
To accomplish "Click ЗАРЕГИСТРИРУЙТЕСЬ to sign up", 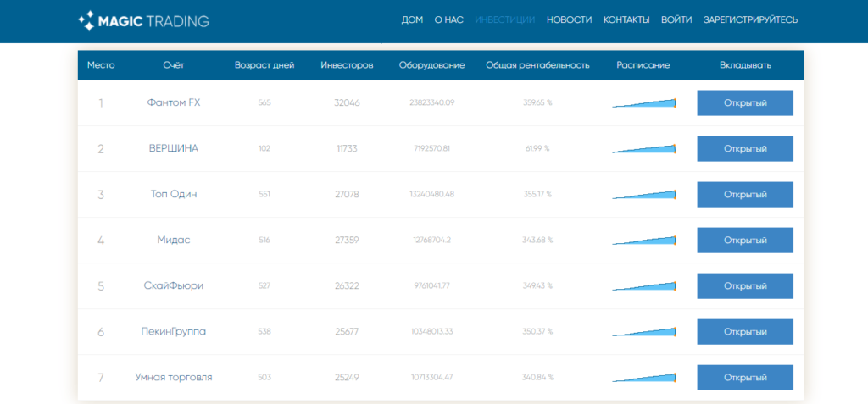I will (750, 19).
